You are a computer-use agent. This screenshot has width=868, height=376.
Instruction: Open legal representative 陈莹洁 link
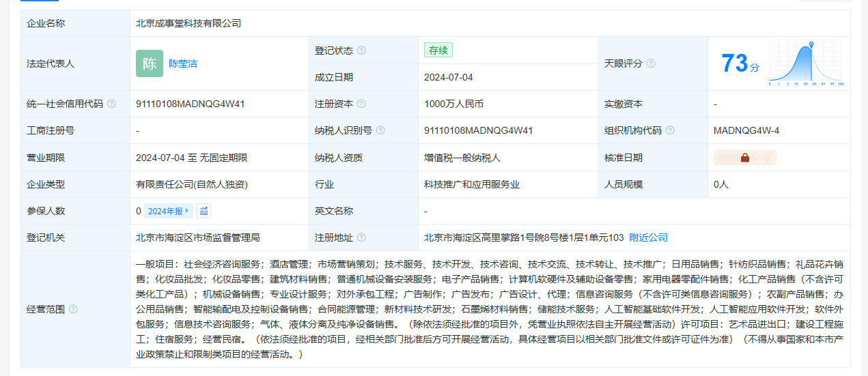183,63
